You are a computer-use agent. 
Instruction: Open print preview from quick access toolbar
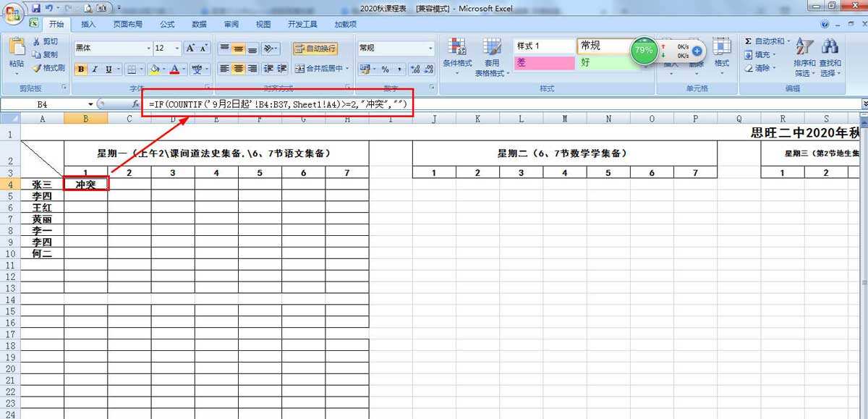click(88, 8)
